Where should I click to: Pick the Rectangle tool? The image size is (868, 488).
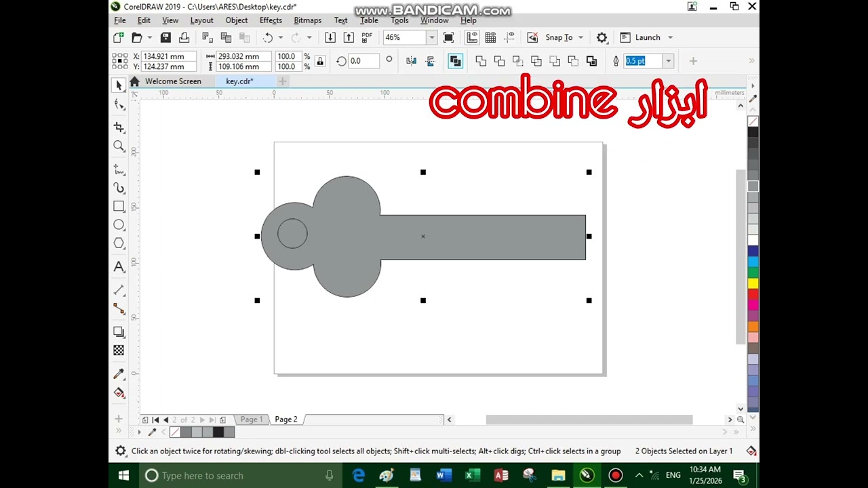pyautogui.click(x=119, y=207)
